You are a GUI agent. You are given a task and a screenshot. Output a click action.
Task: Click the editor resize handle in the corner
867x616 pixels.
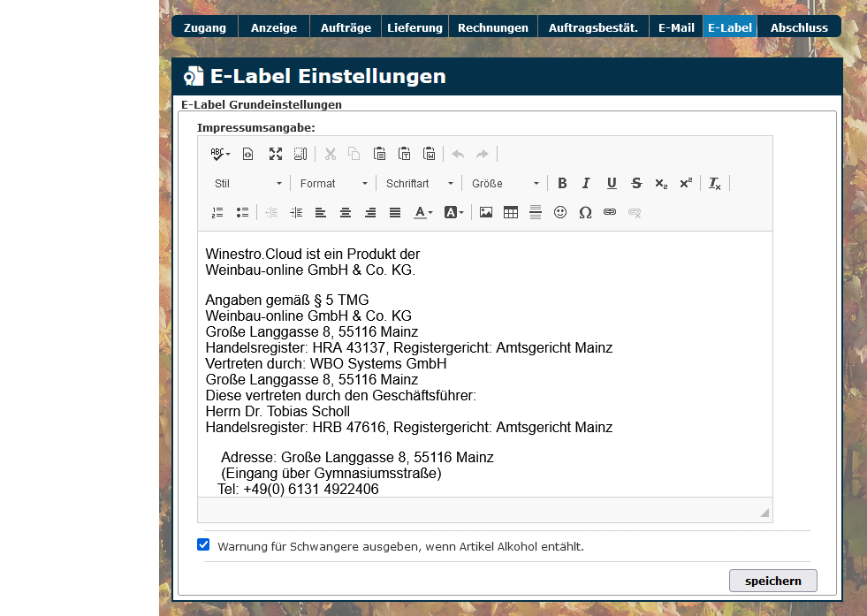(x=764, y=513)
